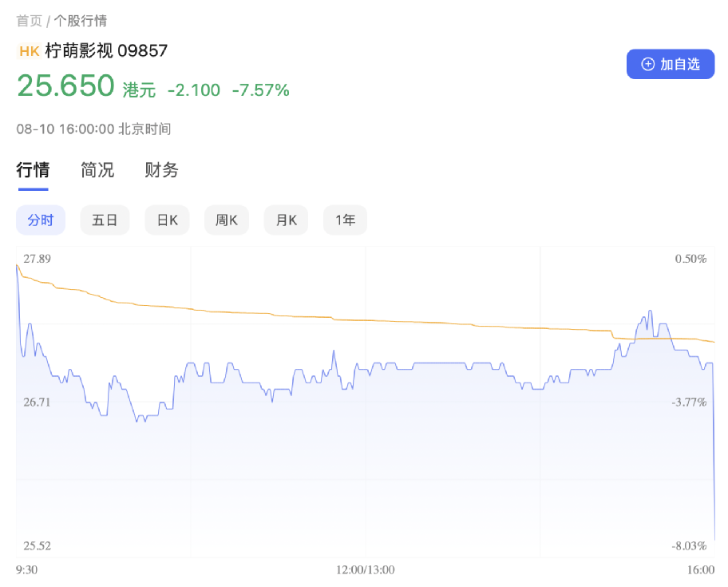728x587 pixels.
Task: Click the 27.89 high price axis label
Action: coord(38,259)
